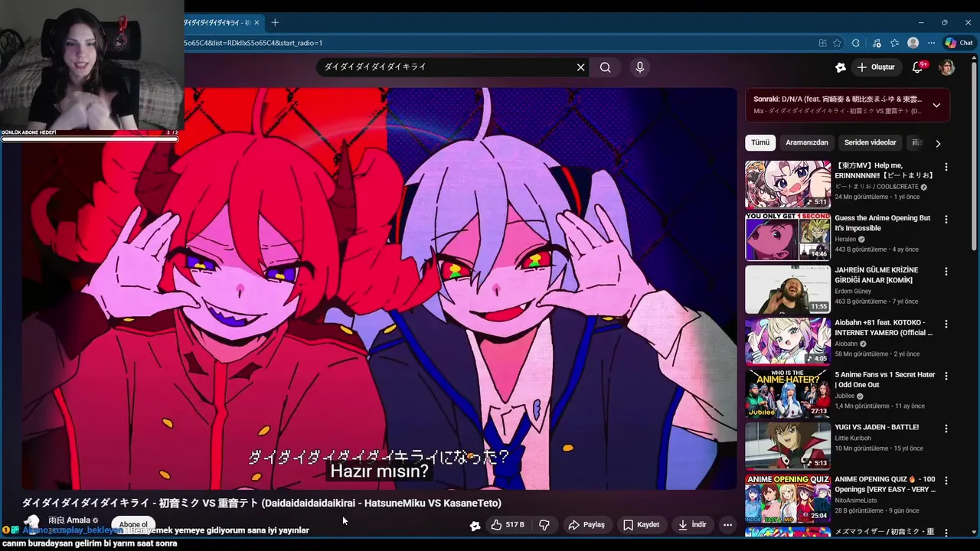
Task: Open the browser extensions puzzle icon
Action: click(856, 43)
